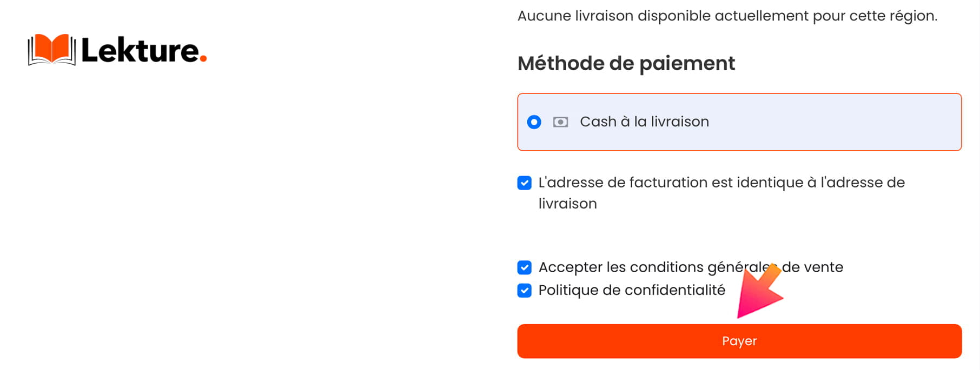Image resolution: width=980 pixels, height=370 pixels.
Task: Click the "Aucune livraison disponible" message
Action: tap(727, 16)
